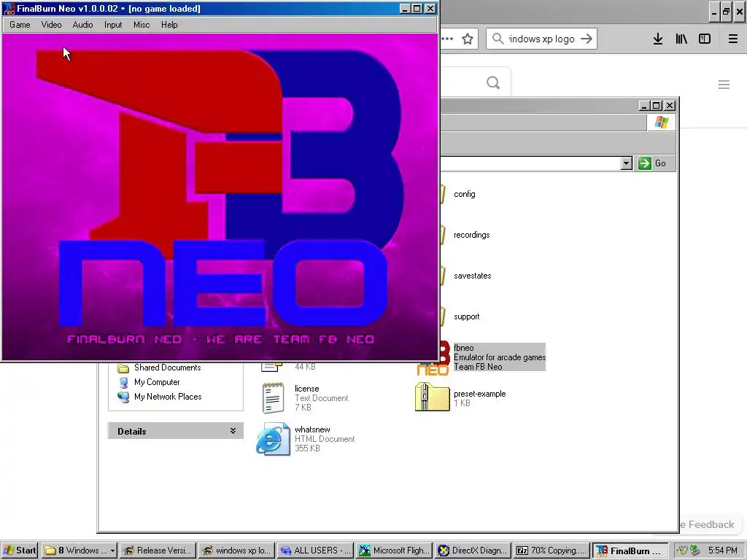
Task: Open the Misc menu in FinalBurn Neo
Action: 142,25
